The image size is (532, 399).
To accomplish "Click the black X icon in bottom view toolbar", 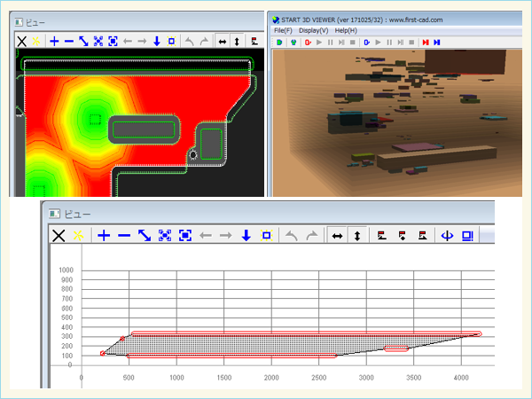I will [x=59, y=235].
